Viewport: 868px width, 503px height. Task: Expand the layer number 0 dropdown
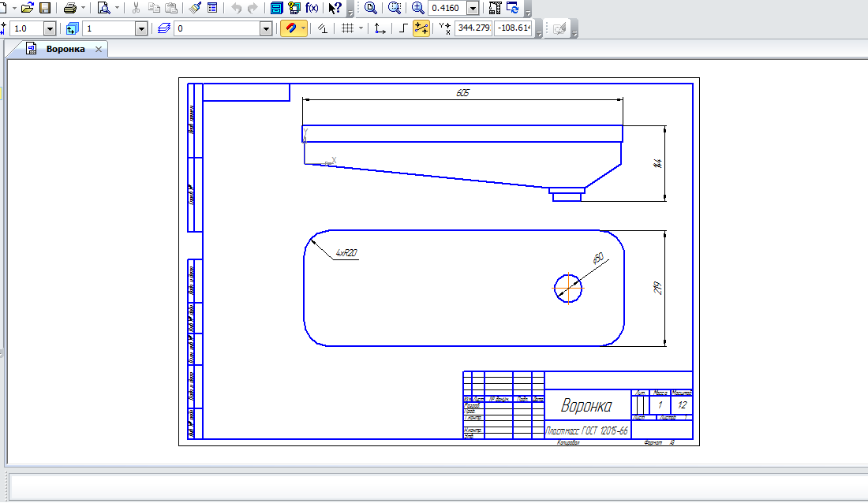tap(266, 28)
